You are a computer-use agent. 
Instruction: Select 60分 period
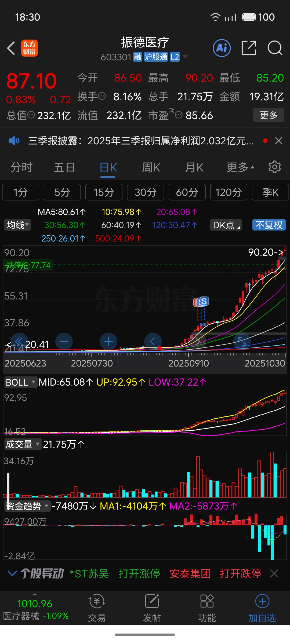click(x=187, y=192)
